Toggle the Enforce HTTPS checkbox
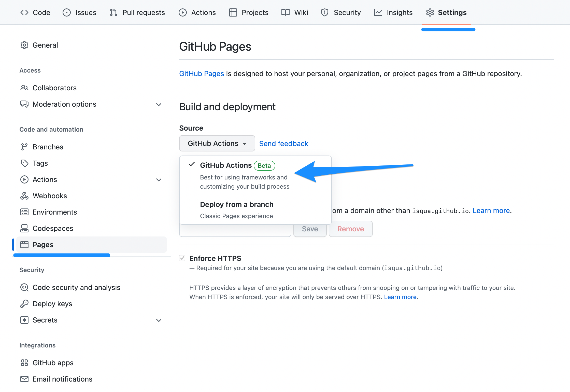This screenshot has width=570, height=392. coord(182,258)
